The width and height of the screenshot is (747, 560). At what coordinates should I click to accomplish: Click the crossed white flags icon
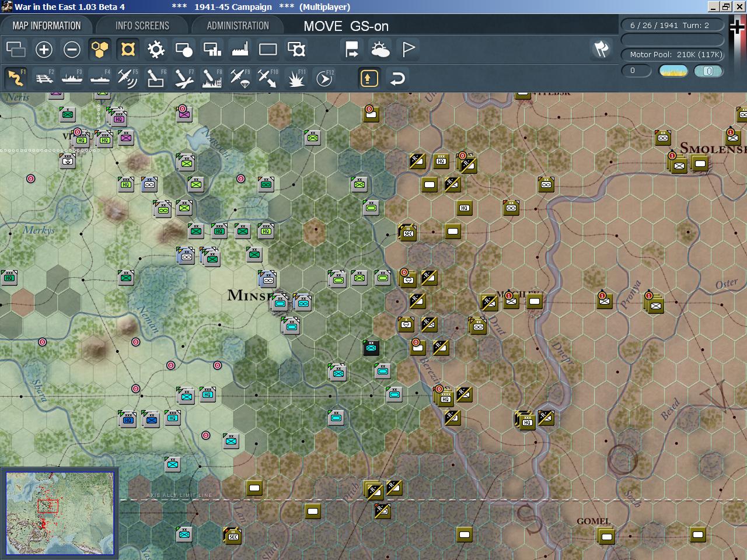601,50
